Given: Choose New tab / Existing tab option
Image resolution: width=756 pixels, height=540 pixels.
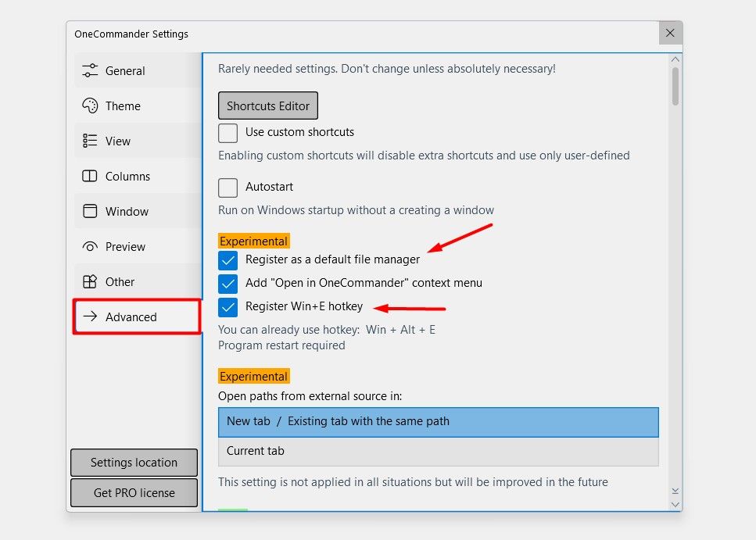Looking at the screenshot, I should point(438,421).
